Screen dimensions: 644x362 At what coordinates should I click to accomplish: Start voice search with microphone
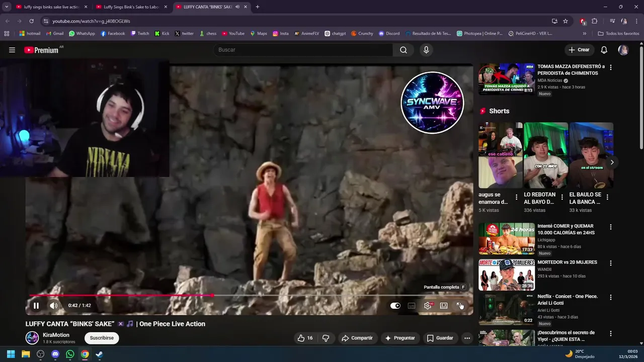[426, 50]
